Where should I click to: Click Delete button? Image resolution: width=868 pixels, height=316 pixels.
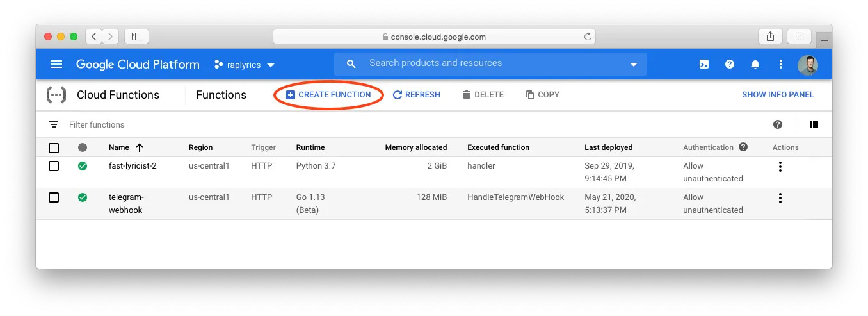click(x=483, y=95)
